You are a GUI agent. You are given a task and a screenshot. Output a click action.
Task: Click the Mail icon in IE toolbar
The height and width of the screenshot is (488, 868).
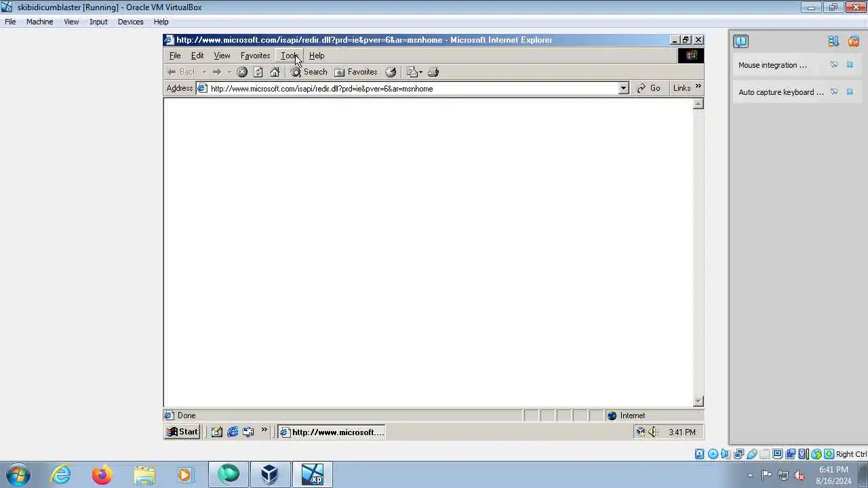coord(412,72)
